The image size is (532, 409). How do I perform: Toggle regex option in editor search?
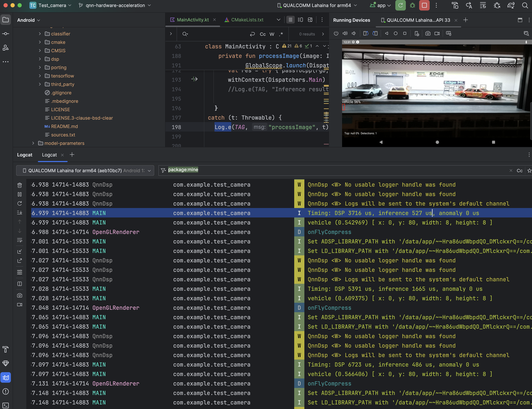(281, 34)
